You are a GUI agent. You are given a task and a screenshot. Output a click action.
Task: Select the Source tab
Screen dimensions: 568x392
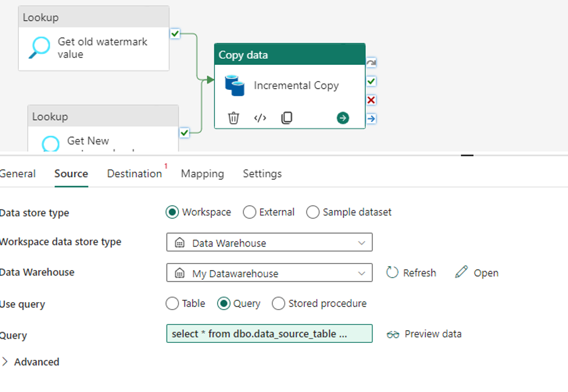pyautogui.click(x=71, y=174)
